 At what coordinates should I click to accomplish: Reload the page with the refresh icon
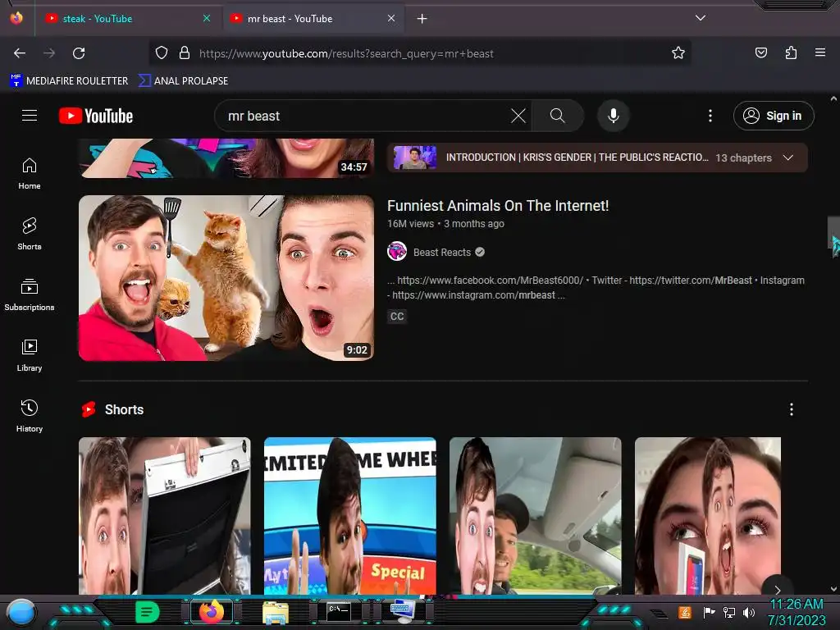click(x=79, y=53)
